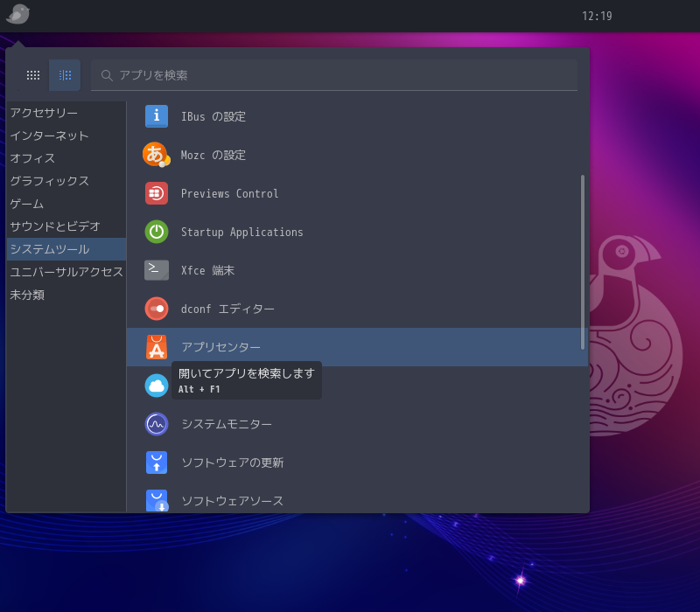Select the 未分類 category
The width and height of the screenshot is (700, 612).
(66, 295)
